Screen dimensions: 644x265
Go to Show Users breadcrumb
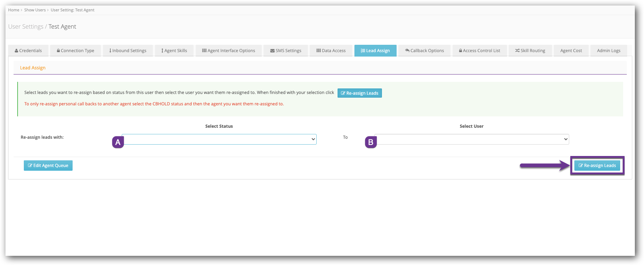(x=35, y=10)
